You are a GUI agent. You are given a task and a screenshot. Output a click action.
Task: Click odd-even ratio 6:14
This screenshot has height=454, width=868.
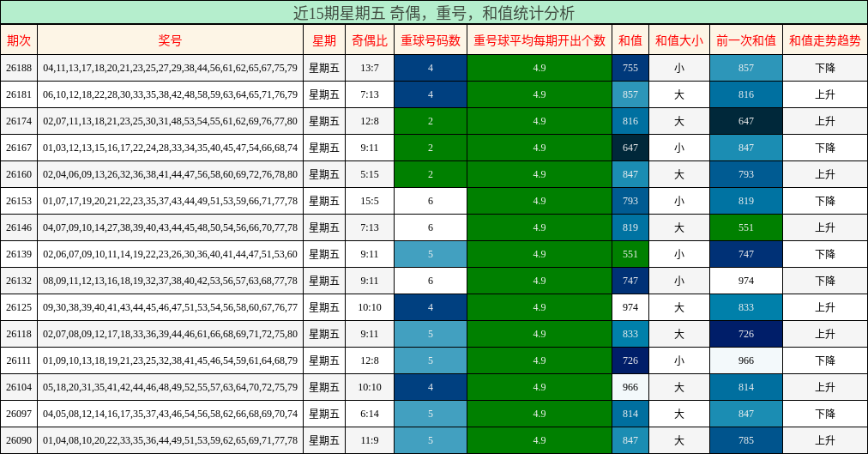click(x=369, y=414)
